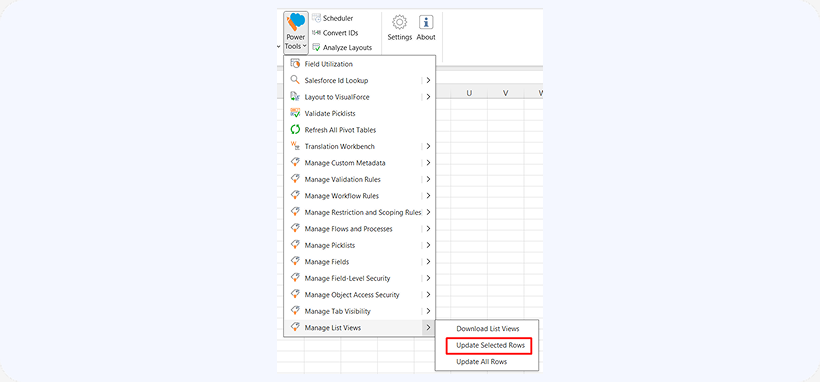
Task: Click the Field Utilization icon
Action: pos(295,64)
